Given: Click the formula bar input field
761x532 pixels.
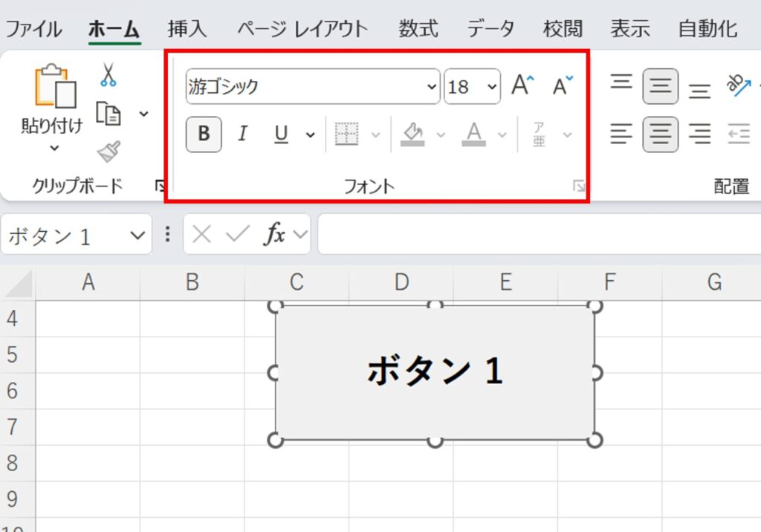Looking at the screenshot, I should (x=540, y=235).
